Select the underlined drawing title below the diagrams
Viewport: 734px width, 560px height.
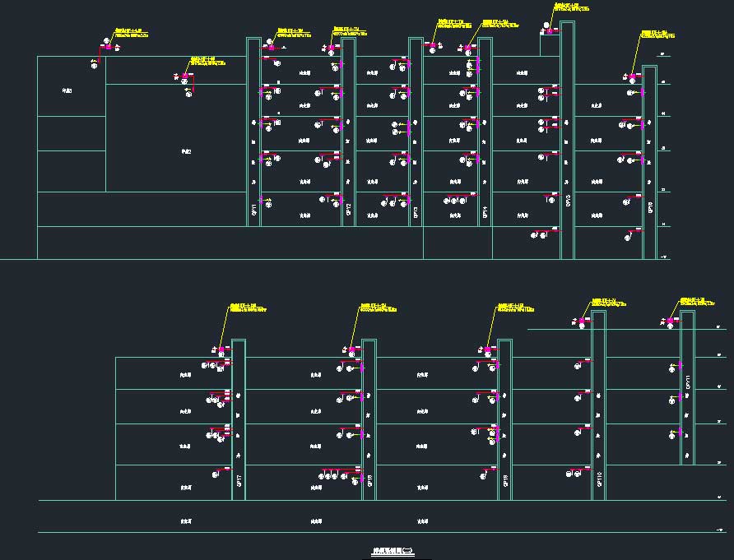(393, 551)
